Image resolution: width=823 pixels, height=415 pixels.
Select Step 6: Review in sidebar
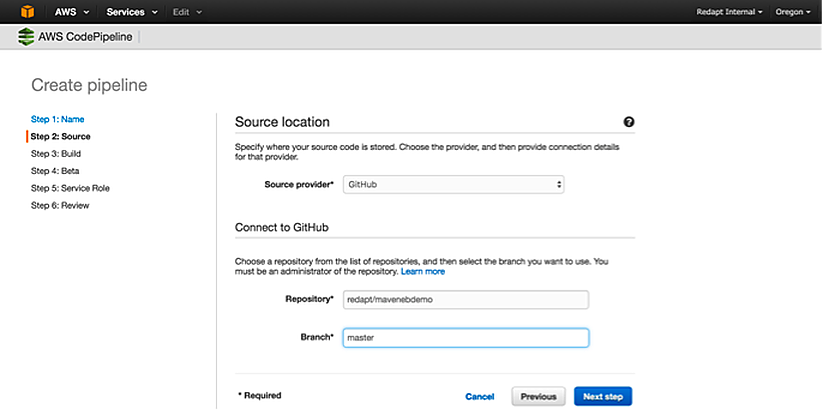(x=60, y=205)
